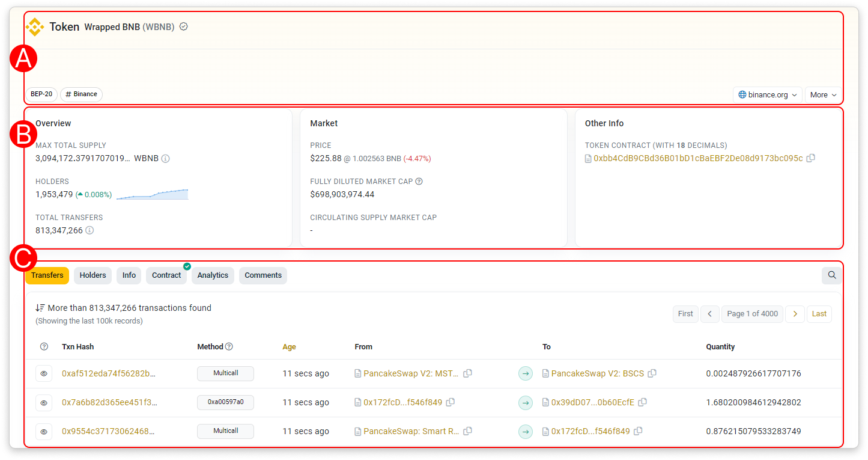Open the Contract tab with green badge

coord(166,275)
